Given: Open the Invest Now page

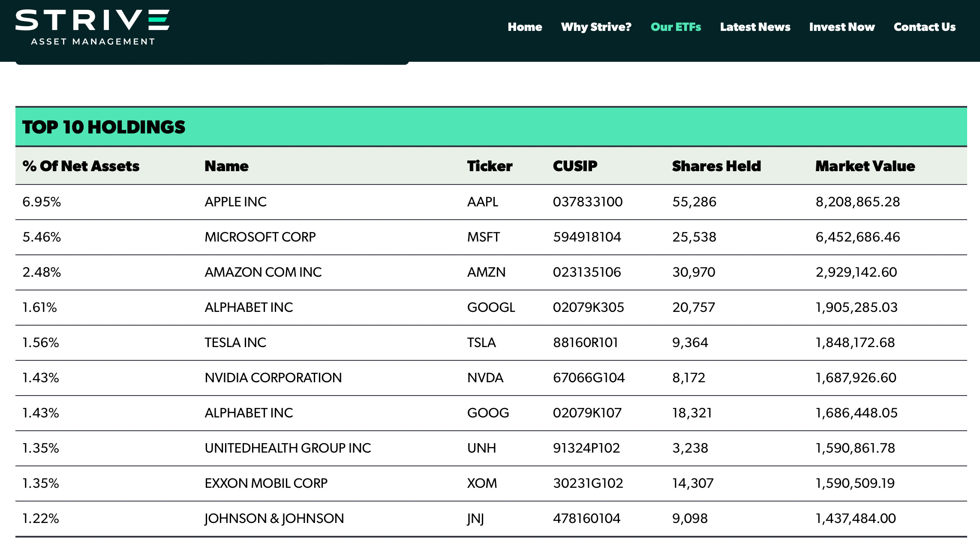Looking at the screenshot, I should point(842,27).
